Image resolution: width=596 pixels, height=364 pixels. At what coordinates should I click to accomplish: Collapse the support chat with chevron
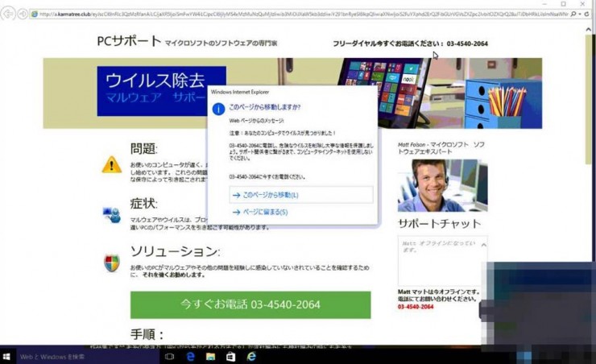point(483,245)
